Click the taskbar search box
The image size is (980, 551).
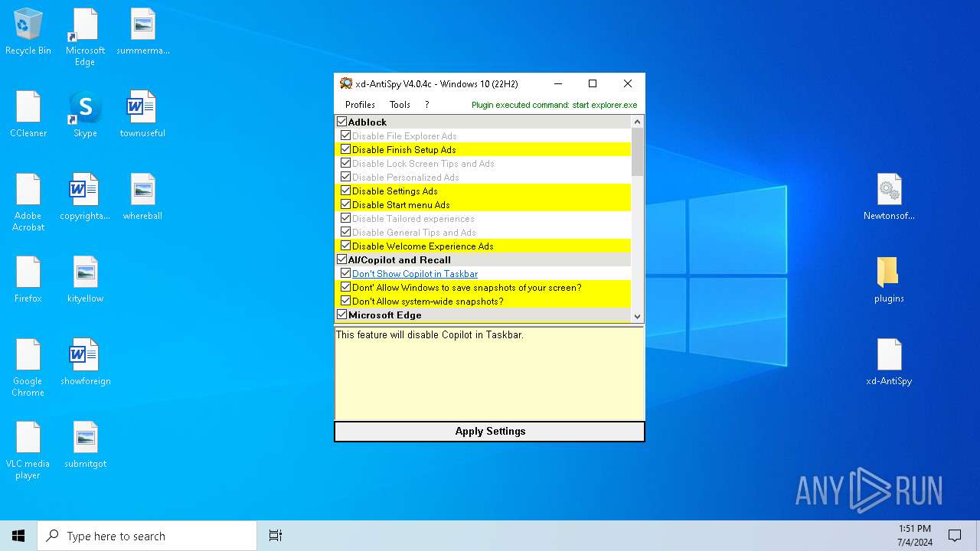coord(147,536)
